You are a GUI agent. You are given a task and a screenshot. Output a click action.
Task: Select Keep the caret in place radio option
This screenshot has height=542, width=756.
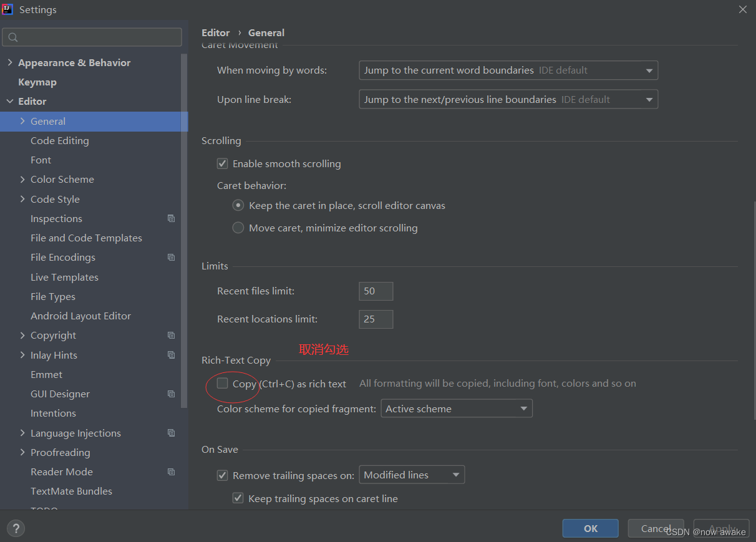pos(238,205)
